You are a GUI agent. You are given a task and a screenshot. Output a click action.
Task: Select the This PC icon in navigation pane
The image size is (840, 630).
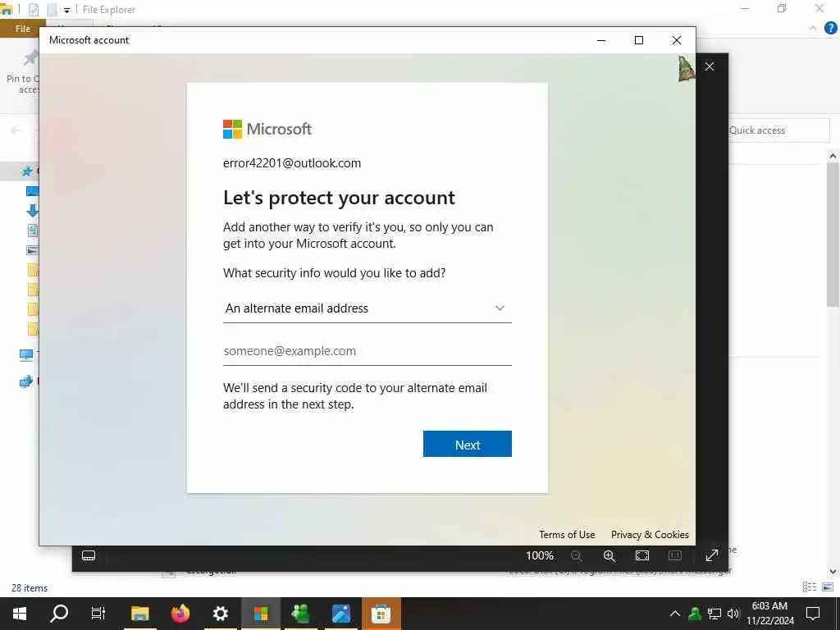pos(25,354)
